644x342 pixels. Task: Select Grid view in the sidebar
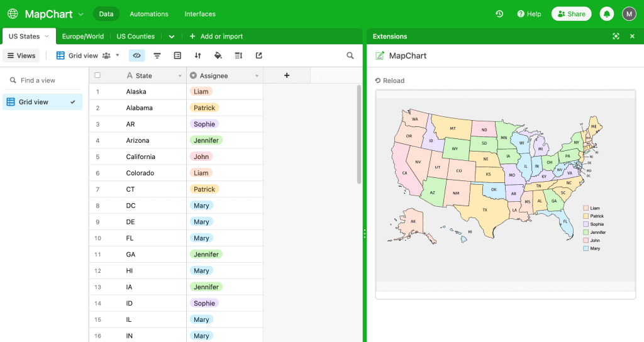click(x=42, y=102)
